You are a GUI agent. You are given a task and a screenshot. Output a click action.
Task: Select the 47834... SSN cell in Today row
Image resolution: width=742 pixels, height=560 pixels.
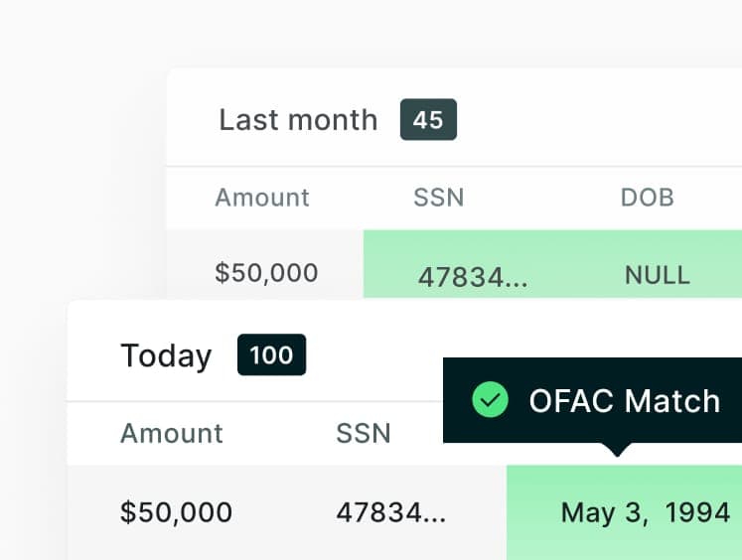point(391,512)
